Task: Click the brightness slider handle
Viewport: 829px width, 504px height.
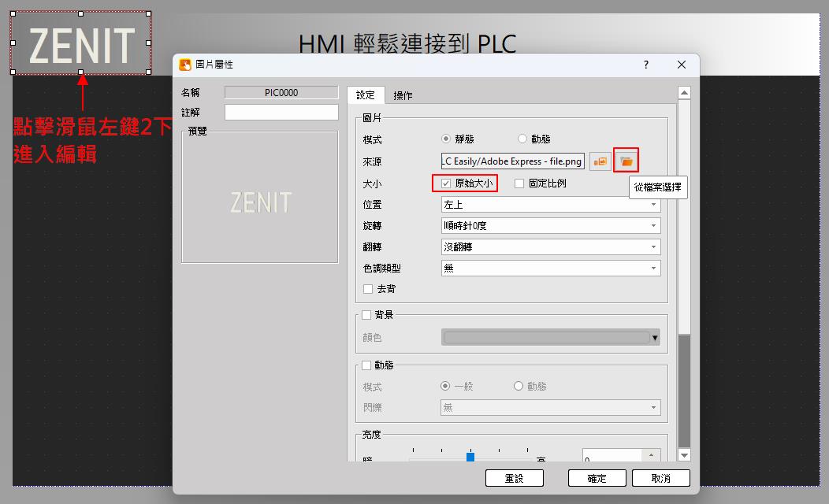Action: (x=470, y=457)
